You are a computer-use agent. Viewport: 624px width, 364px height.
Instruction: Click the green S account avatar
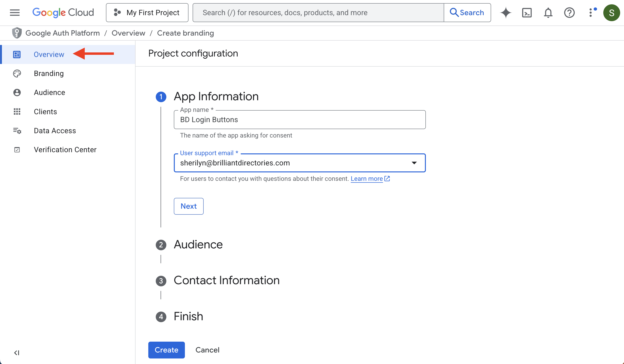[611, 12]
